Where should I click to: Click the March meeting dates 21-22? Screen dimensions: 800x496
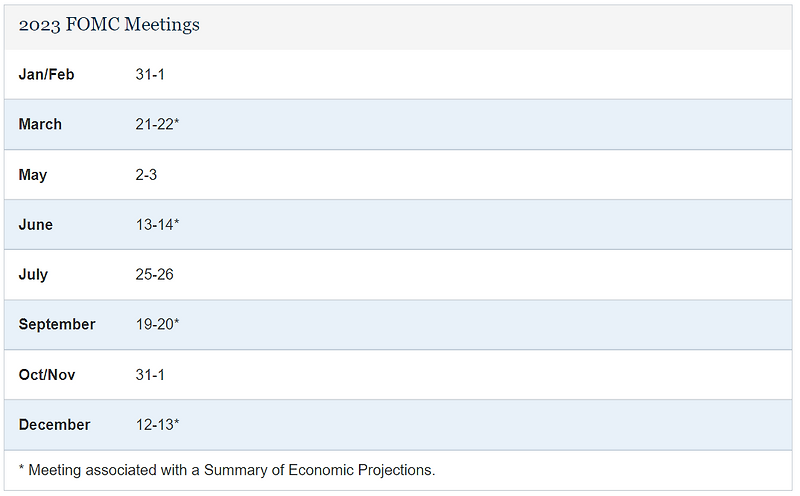[x=154, y=124]
